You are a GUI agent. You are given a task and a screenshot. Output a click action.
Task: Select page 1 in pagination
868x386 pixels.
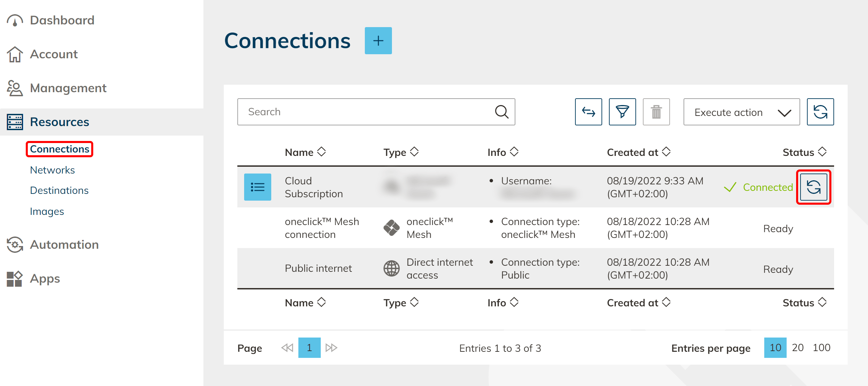tap(309, 347)
